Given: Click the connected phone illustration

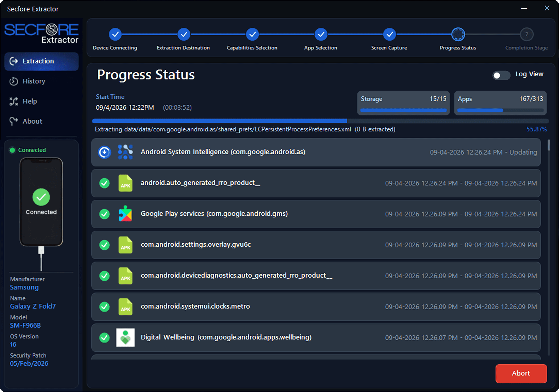Looking at the screenshot, I should tap(41, 202).
